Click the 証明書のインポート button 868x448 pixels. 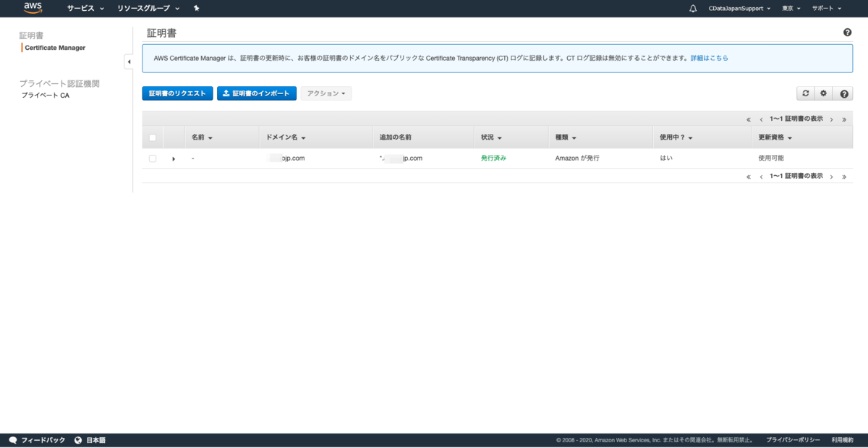tap(257, 93)
